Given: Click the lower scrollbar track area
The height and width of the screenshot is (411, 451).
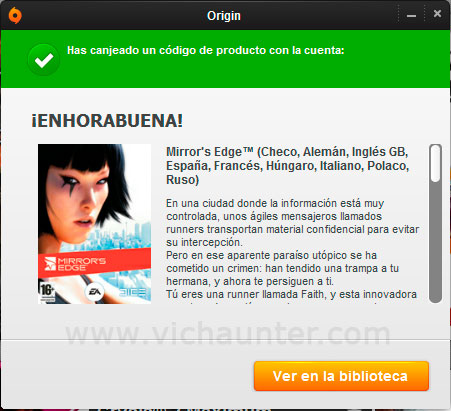Looking at the screenshot, I should coord(435,242).
